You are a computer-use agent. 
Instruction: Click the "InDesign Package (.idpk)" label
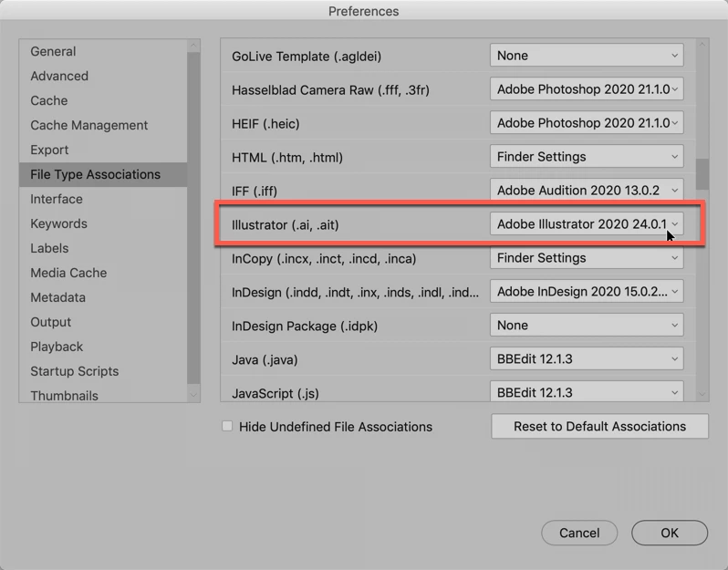coord(305,326)
